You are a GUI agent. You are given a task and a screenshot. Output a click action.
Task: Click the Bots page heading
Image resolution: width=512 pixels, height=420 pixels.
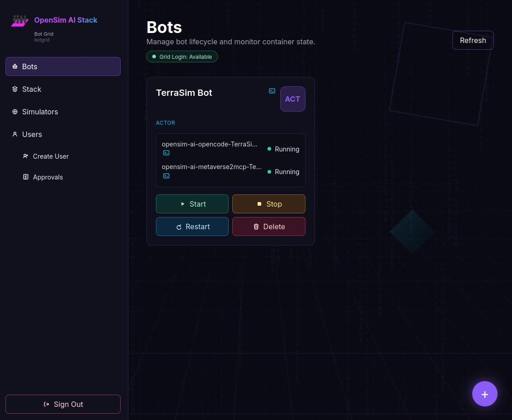[x=164, y=27]
